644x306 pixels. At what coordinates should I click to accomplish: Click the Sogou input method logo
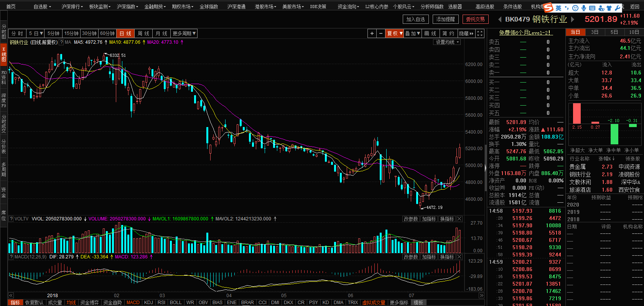pyautogui.click(x=548, y=8)
